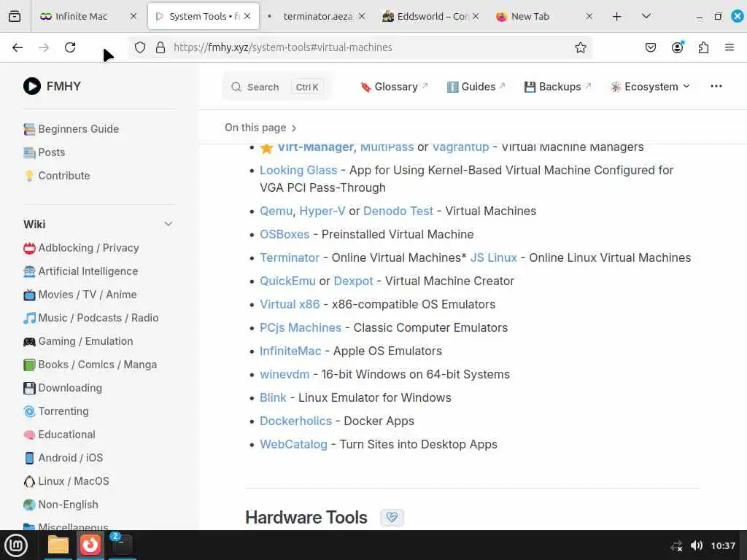Open the terminal taskbar icon
747x560 pixels.
tap(122, 545)
